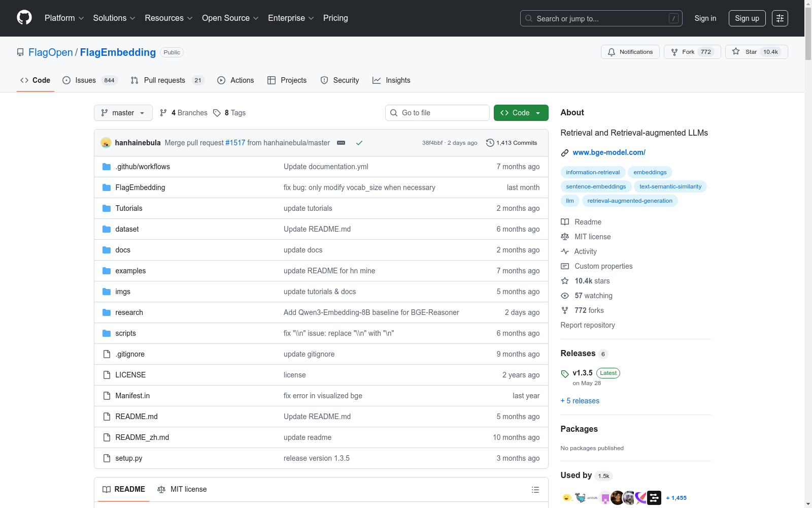Star the repository
This screenshot has height=508, width=812.
[756, 52]
